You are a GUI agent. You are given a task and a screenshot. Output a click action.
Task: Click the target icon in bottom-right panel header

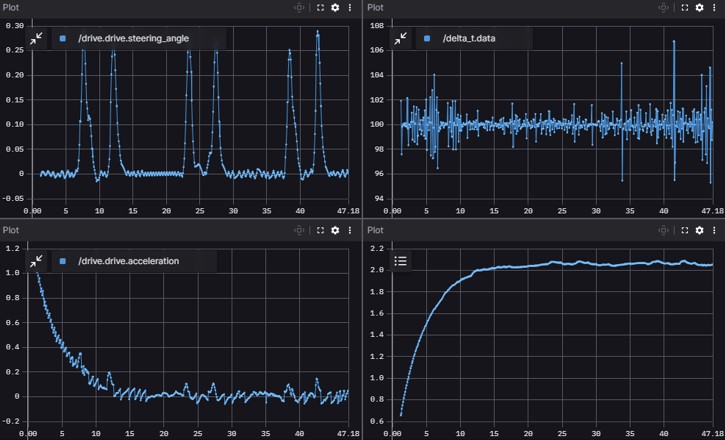664,230
